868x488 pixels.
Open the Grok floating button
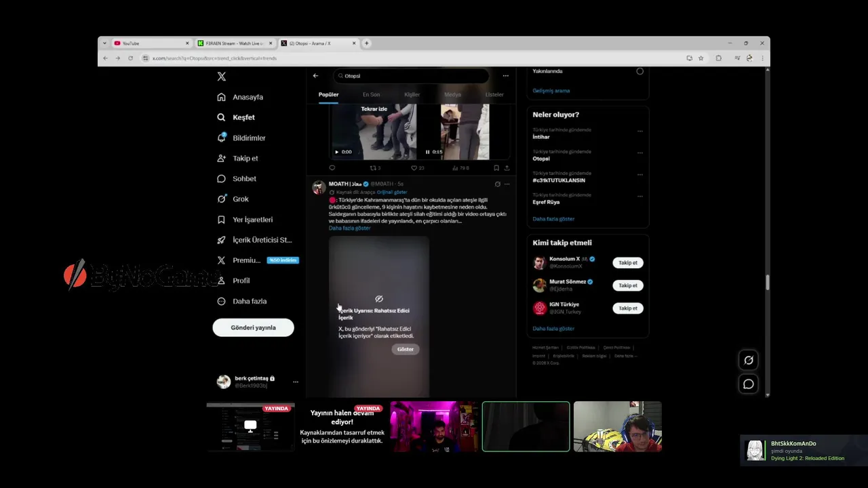[x=749, y=361]
